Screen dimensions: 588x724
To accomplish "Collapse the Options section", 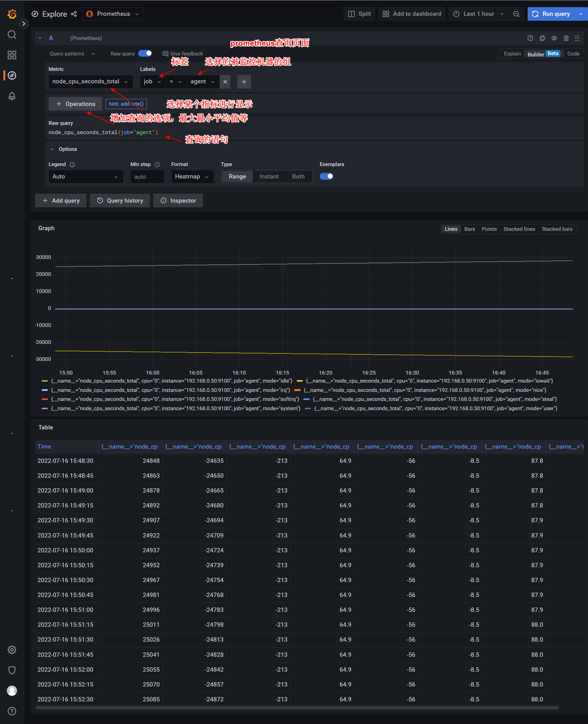I will (x=52, y=149).
